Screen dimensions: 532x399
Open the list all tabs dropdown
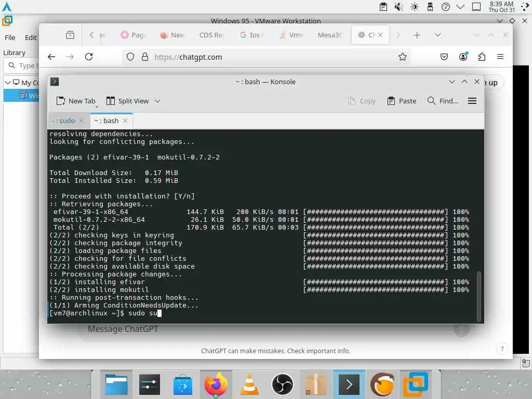(438, 35)
